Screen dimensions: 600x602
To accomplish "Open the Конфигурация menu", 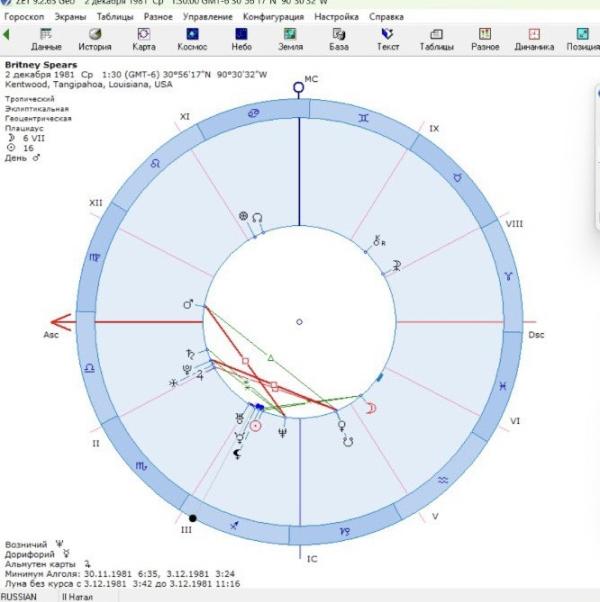I will [273, 17].
